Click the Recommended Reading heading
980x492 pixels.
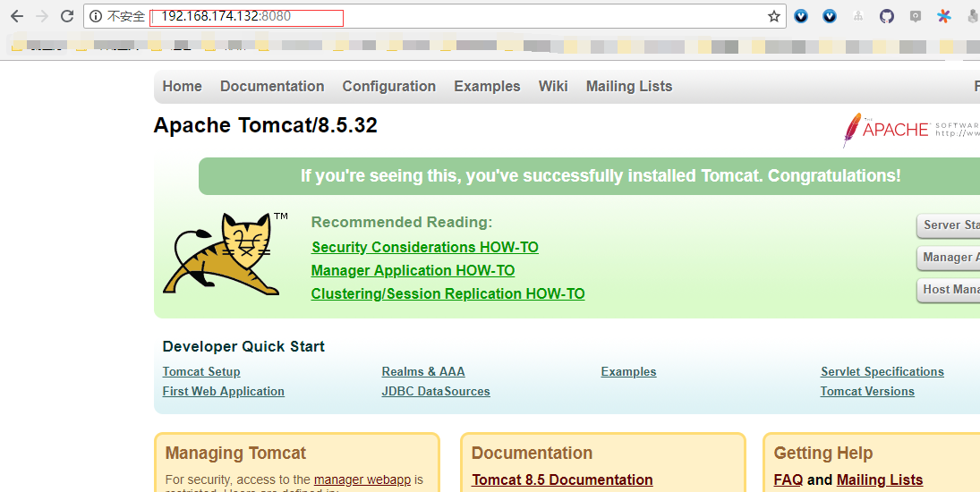coord(402,222)
